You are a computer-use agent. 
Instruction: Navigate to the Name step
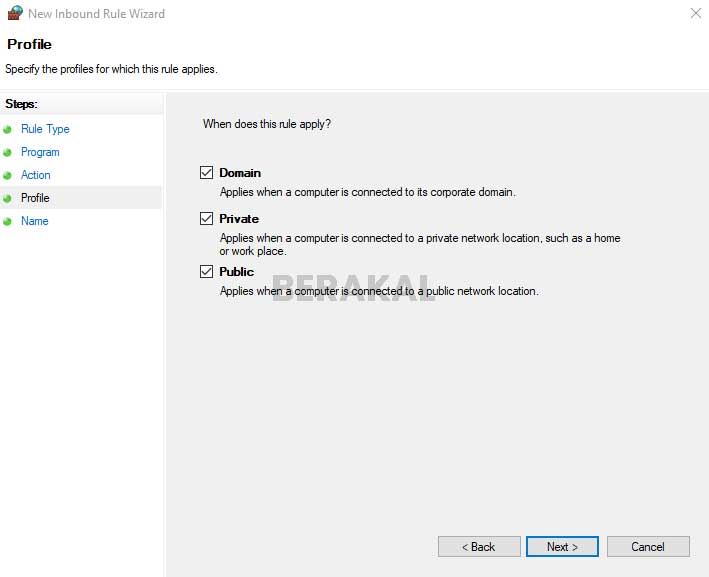(34, 221)
